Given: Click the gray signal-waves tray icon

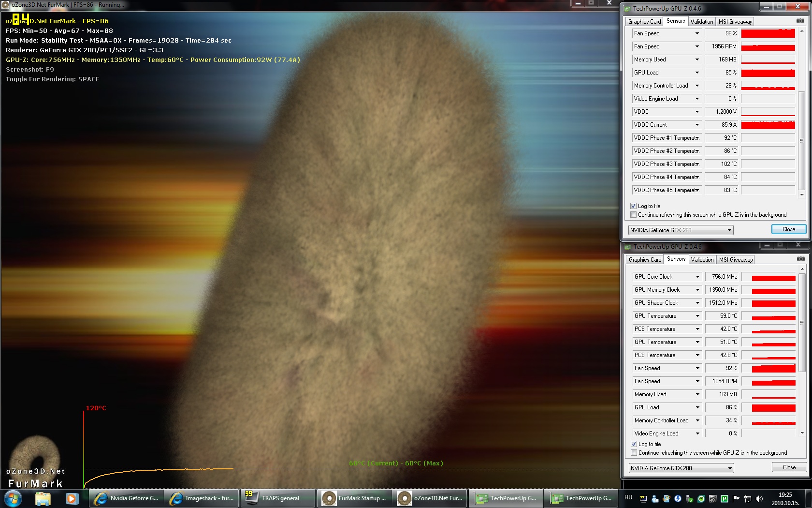Looking at the screenshot, I should [x=713, y=498].
